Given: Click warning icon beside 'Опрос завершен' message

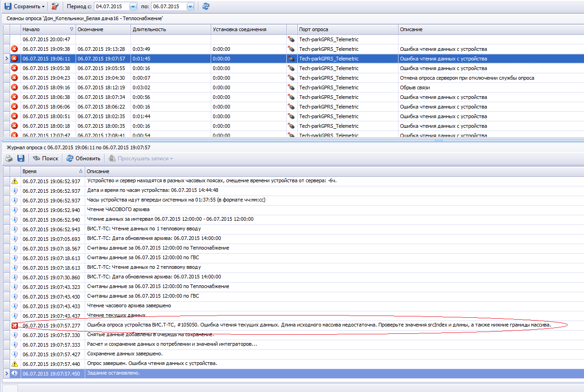Looking at the screenshot, I should coord(15,364).
